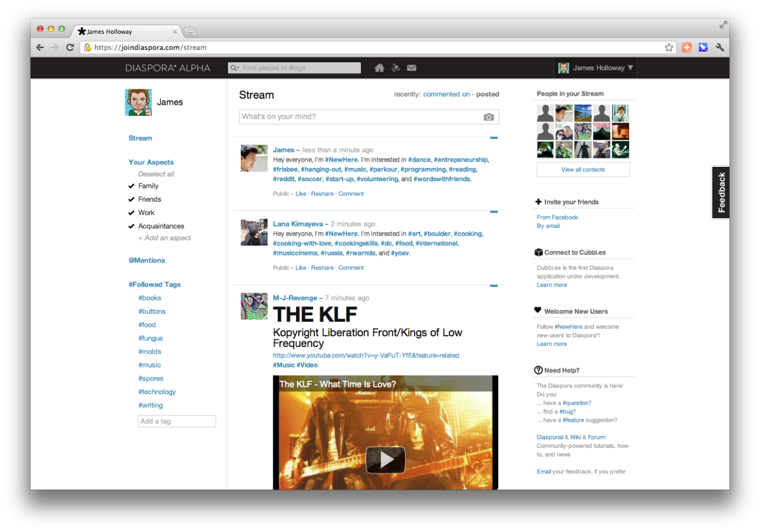Click the Welcome New Users heart icon
This screenshot has height=532, width=760.
[538, 310]
